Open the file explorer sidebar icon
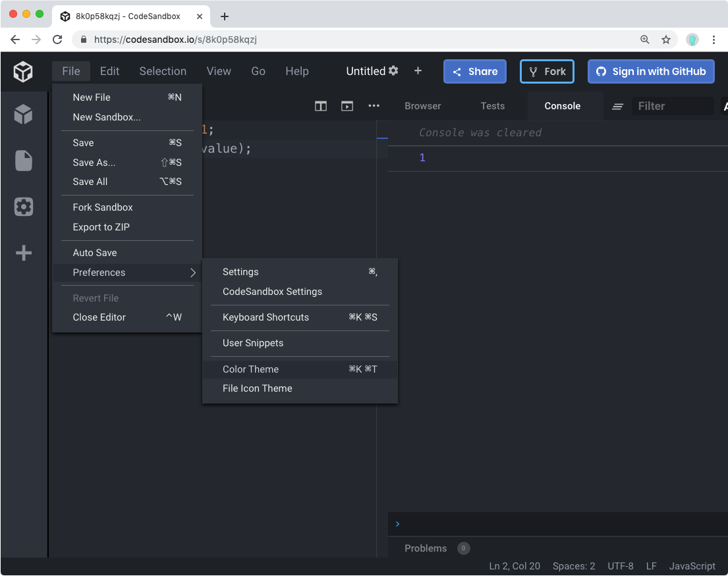 [23, 161]
